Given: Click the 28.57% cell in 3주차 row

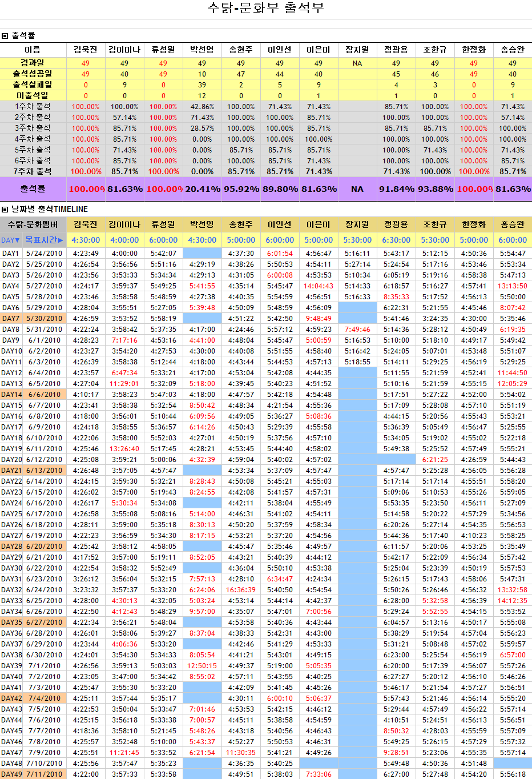Looking at the screenshot, I should tap(202, 129).
